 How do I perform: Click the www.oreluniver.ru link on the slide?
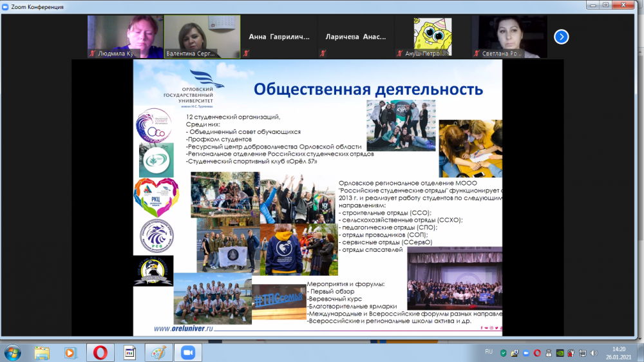coord(182,329)
